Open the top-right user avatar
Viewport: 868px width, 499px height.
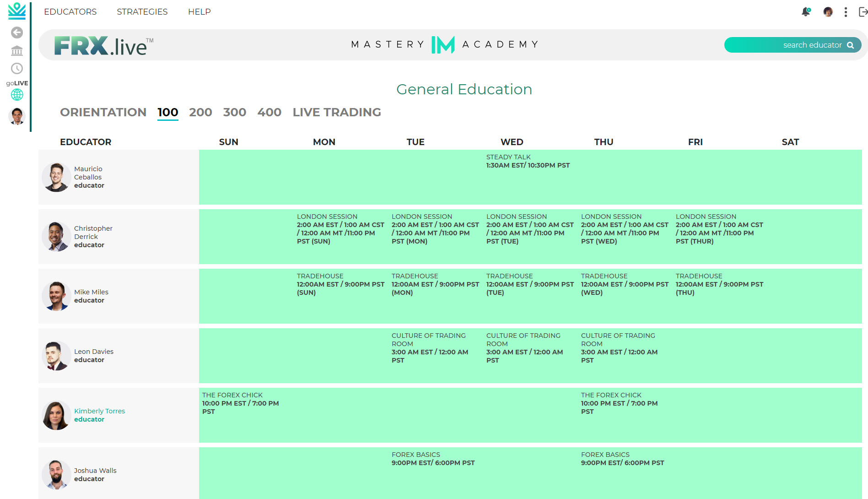(x=828, y=12)
